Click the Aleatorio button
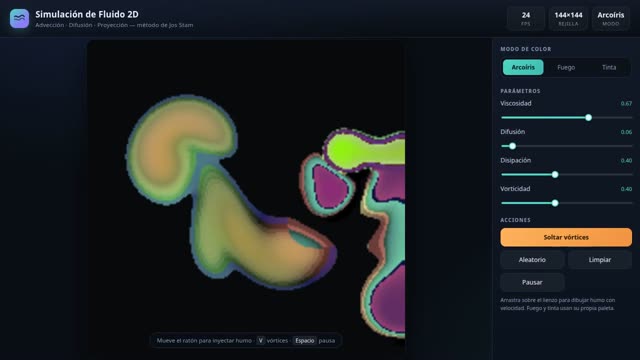Screen dimensions: 640x360 click(532, 260)
